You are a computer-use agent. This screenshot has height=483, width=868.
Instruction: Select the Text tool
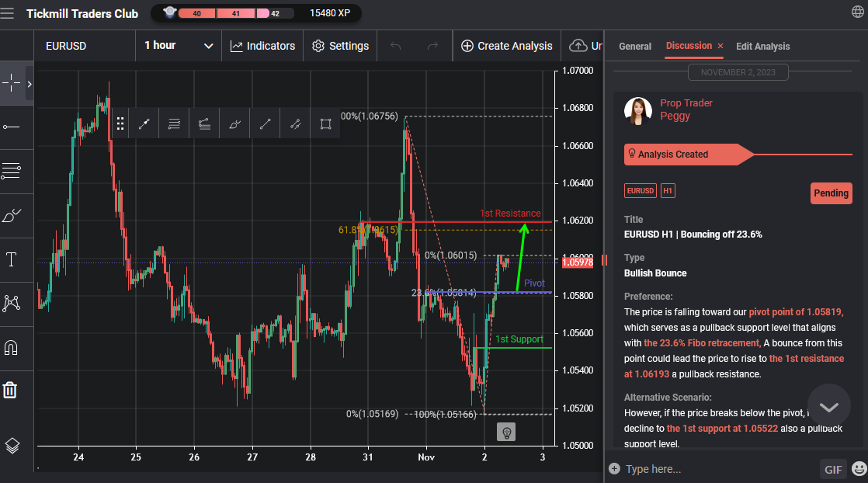click(x=11, y=259)
